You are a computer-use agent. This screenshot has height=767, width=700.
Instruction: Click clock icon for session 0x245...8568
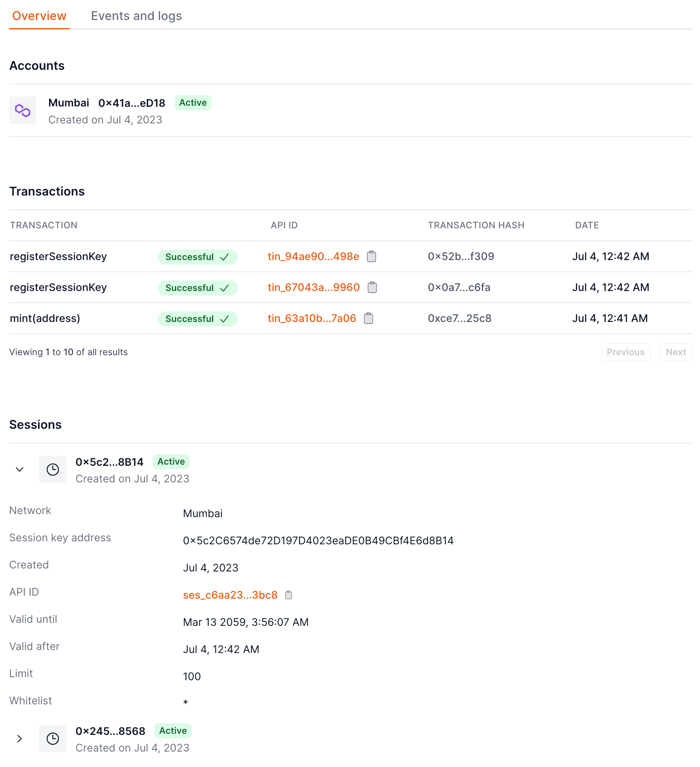pyautogui.click(x=53, y=739)
